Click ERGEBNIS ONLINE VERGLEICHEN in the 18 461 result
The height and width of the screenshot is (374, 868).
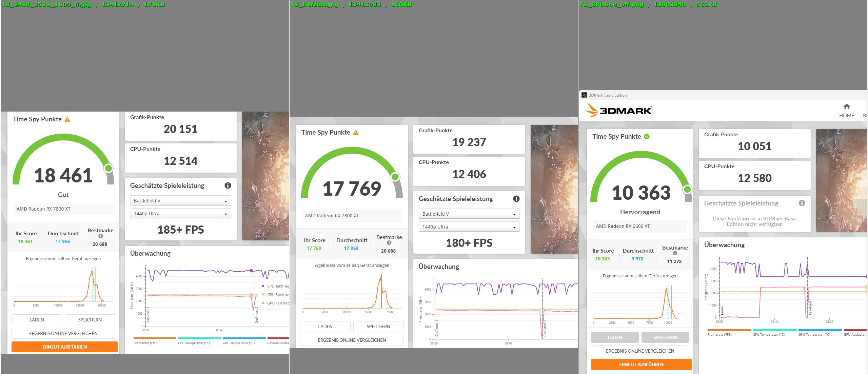(63, 333)
